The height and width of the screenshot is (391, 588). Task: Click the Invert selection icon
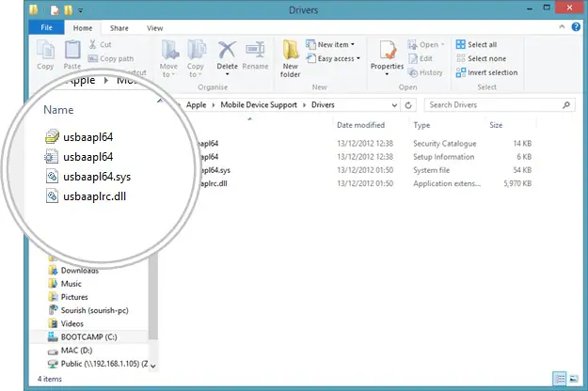coord(460,72)
